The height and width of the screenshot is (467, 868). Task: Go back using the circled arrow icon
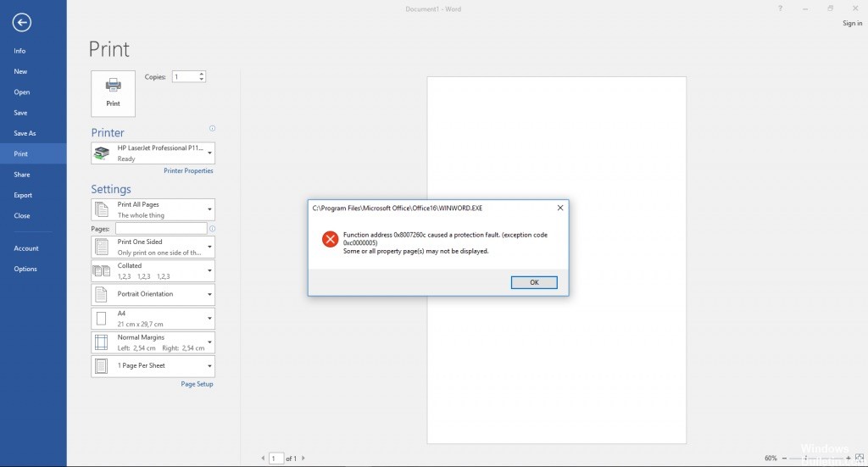(21, 23)
